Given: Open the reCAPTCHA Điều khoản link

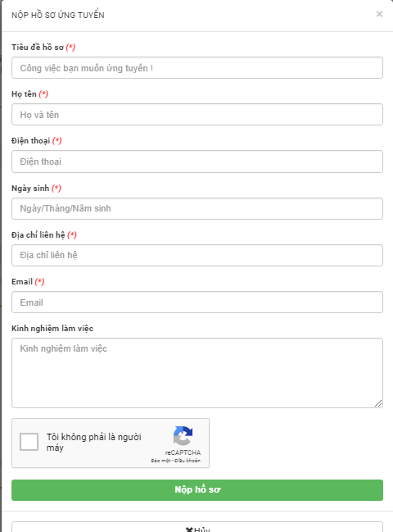Looking at the screenshot, I should [187, 461].
